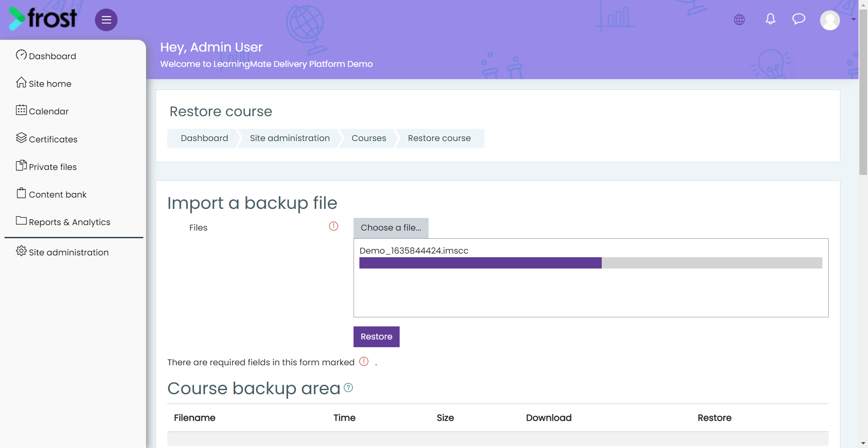The image size is (868, 448).
Task: Open Certificates in the sidebar
Action: pos(47,139)
